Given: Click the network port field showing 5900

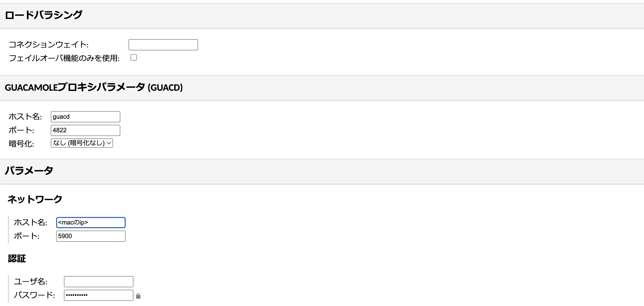Looking at the screenshot, I should click(x=91, y=236).
